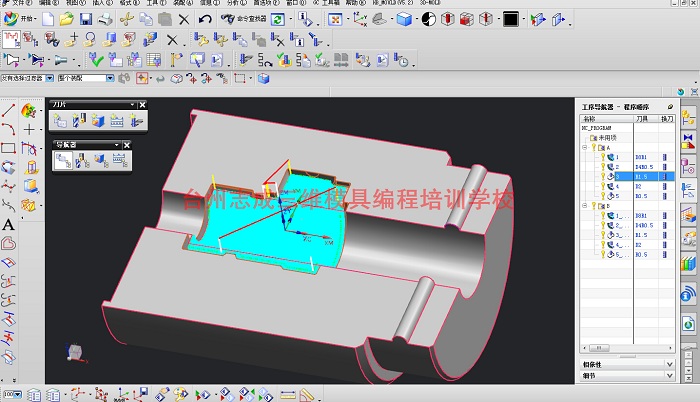Select the NC_PROGRAM root node
This screenshot has height=402, width=700.
pyautogui.click(x=596, y=128)
